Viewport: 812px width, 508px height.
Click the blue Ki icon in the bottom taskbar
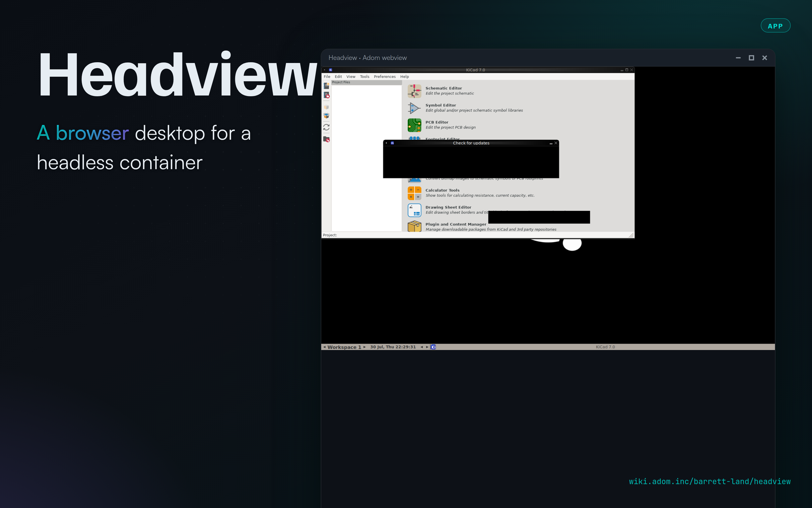point(433,347)
